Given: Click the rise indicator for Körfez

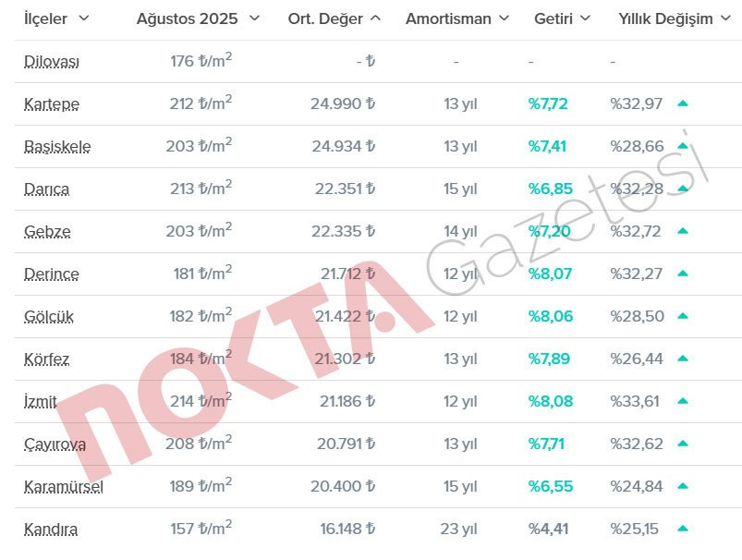Looking at the screenshot, I should [x=682, y=359].
